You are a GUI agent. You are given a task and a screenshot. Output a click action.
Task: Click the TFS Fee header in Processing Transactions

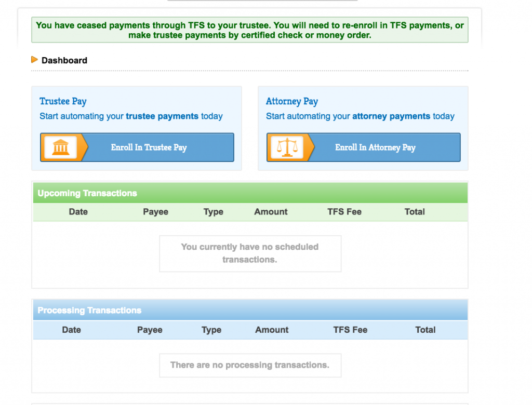click(350, 330)
